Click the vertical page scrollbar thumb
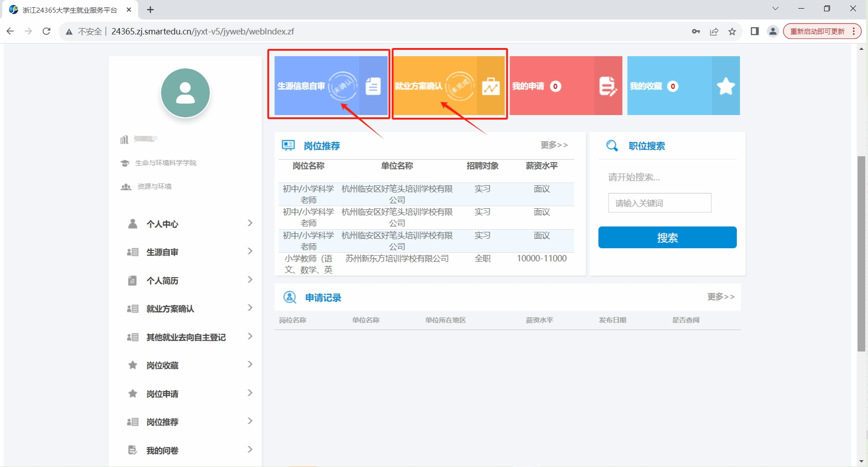The height and width of the screenshot is (467, 868). 861,254
